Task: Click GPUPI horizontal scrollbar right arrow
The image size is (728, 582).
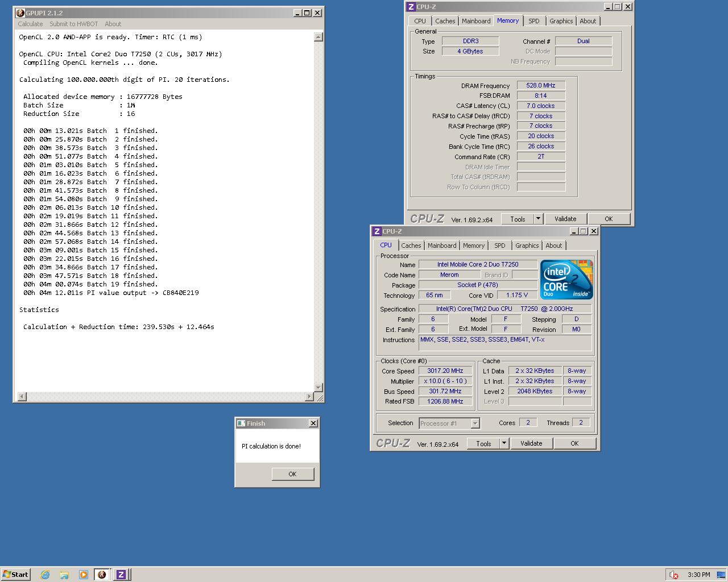Action: tap(309, 396)
